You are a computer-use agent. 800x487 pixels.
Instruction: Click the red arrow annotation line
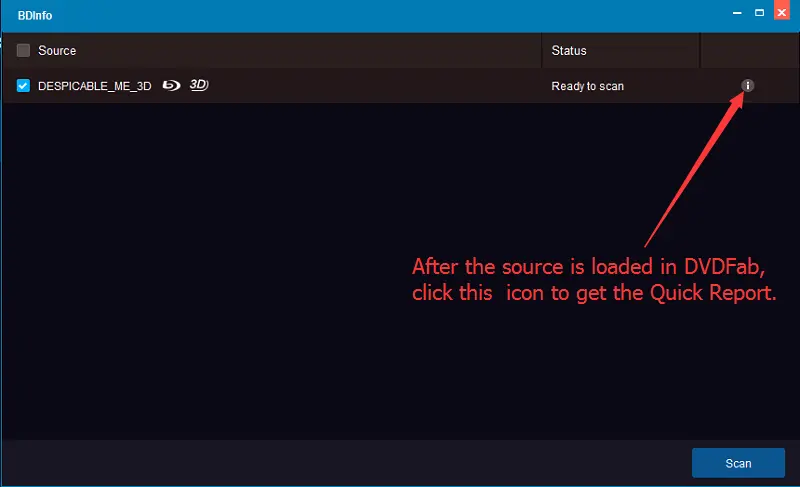click(695, 170)
